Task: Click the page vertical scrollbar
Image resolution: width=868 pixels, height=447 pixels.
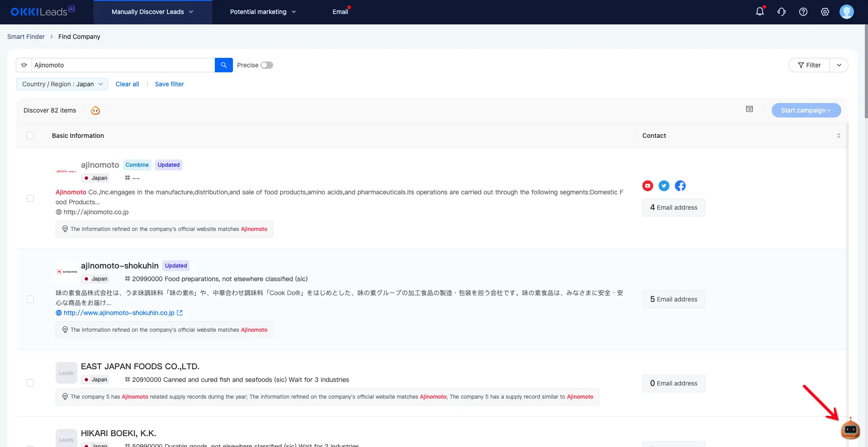Action: click(x=866, y=72)
